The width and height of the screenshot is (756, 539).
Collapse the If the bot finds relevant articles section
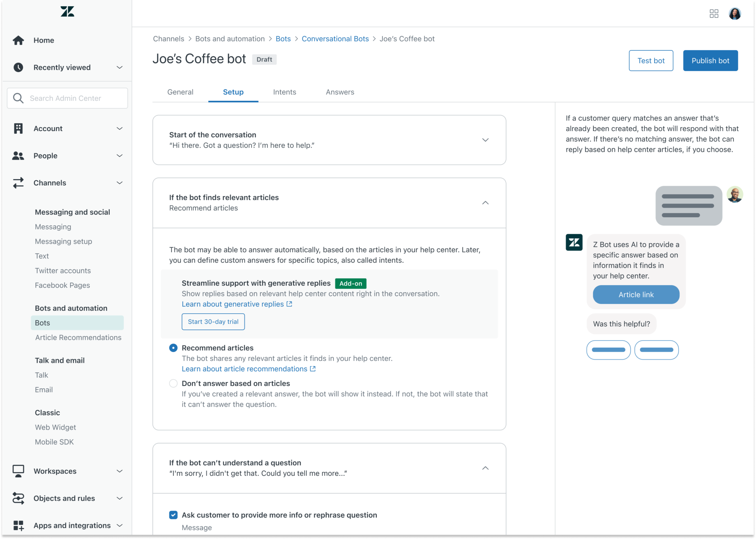coord(485,203)
